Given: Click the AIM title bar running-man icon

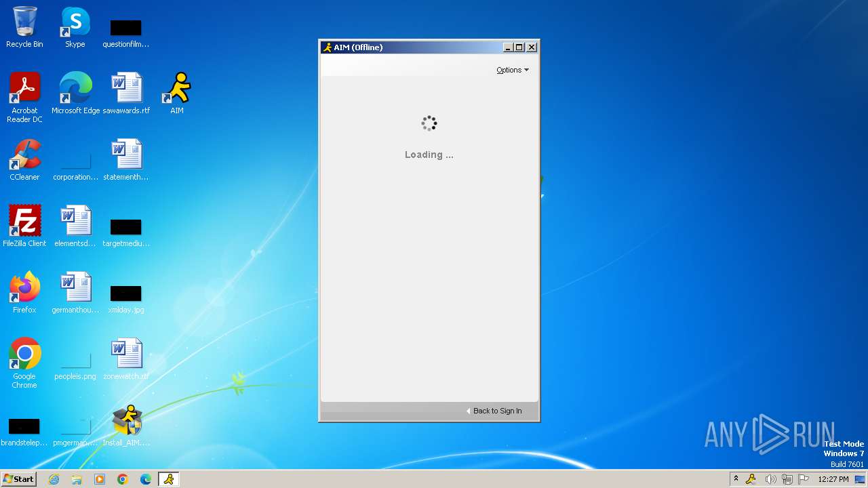Looking at the screenshot, I should click(328, 47).
